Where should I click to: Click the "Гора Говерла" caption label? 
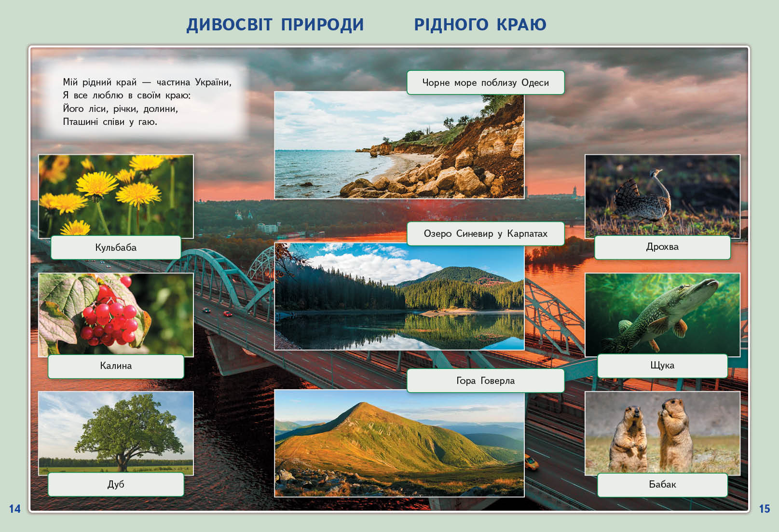click(485, 381)
